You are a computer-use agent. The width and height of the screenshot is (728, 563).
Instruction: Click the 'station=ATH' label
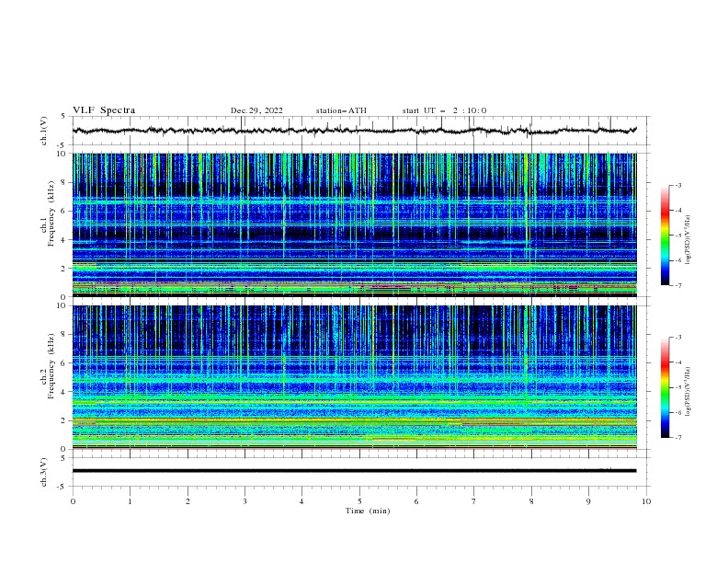(341, 110)
